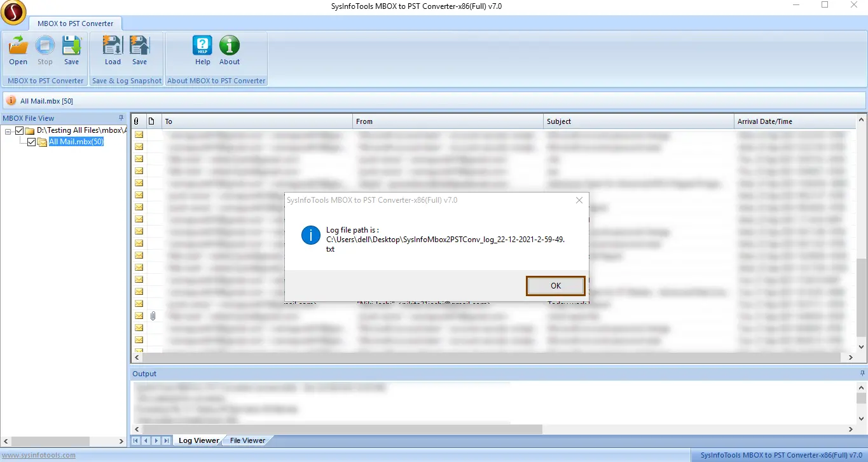Click the email list horizontal scrollbar right arrow
This screenshot has height=462, width=868.
coord(852,358)
